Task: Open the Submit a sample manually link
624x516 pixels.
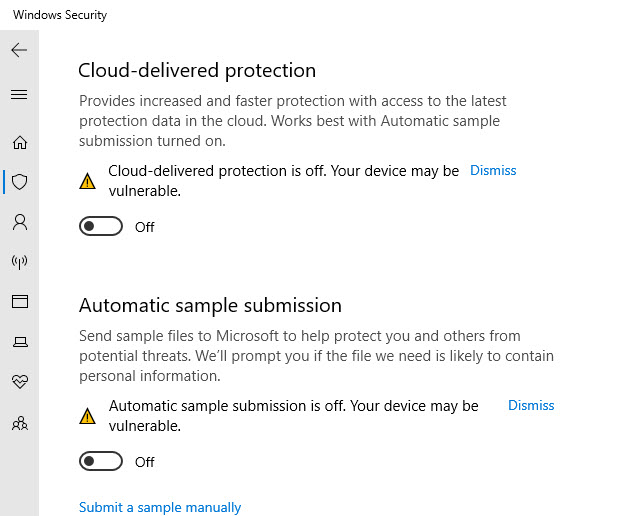Action: click(160, 508)
